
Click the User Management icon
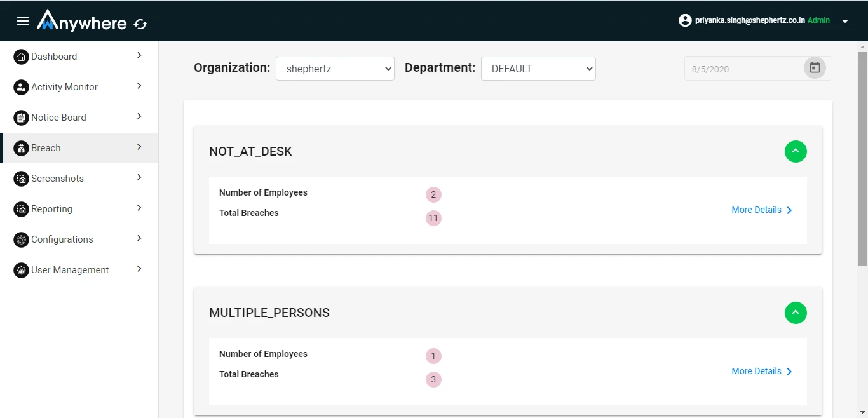[21, 270]
